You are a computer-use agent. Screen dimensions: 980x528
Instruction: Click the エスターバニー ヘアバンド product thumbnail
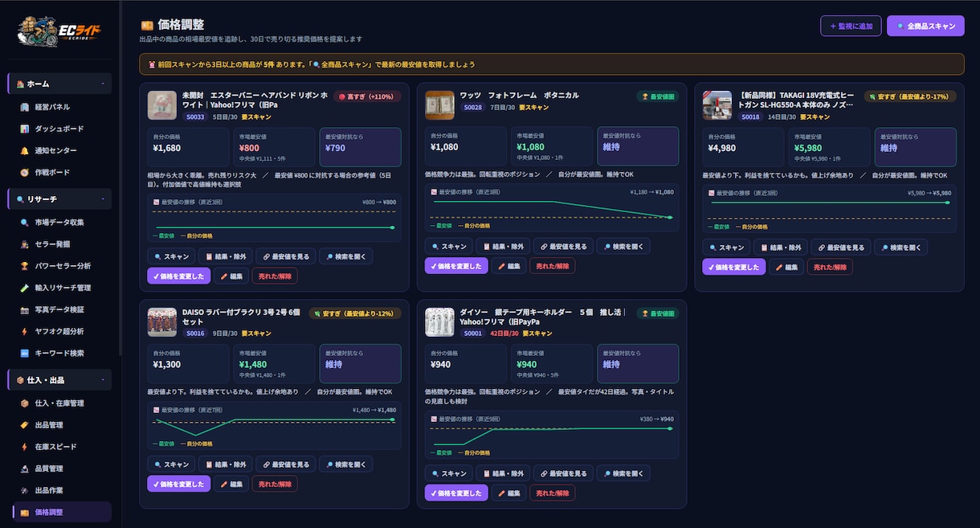[162, 105]
